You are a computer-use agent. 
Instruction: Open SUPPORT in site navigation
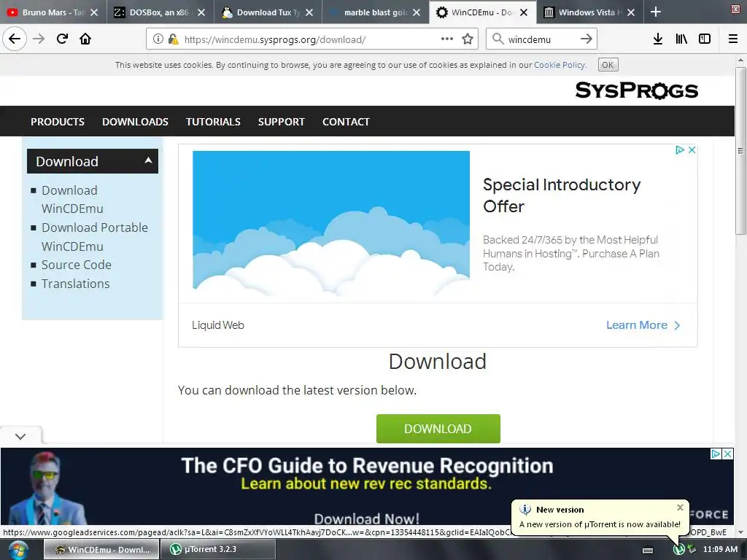tap(281, 122)
